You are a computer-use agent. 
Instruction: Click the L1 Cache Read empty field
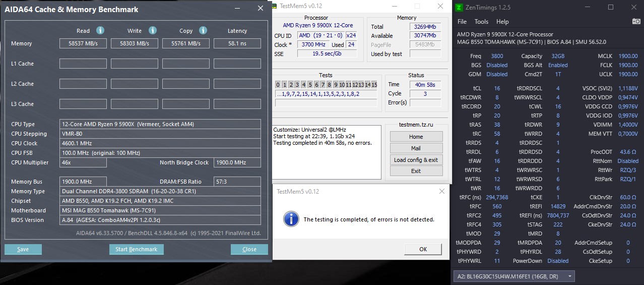pyautogui.click(x=83, y=64)
